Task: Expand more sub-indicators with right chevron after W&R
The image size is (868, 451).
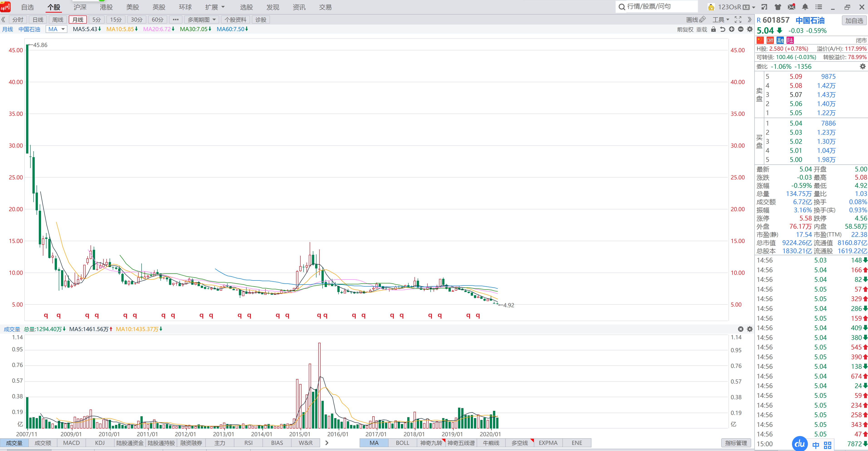Action: [326, 443]
